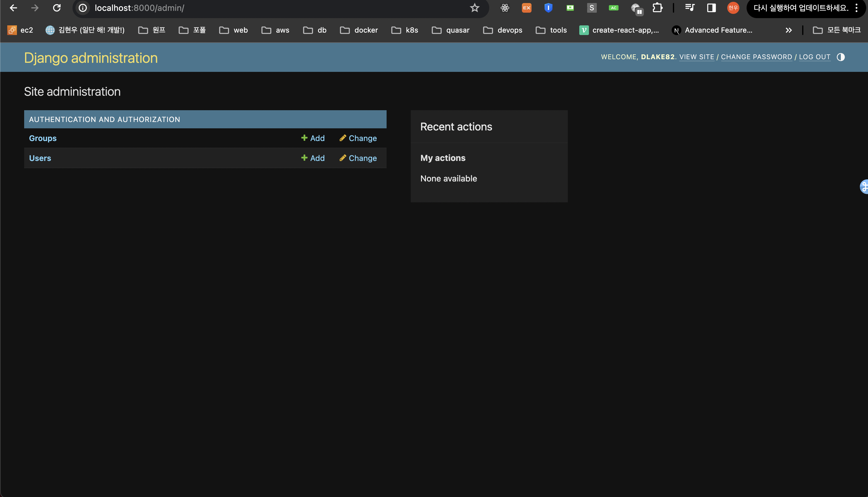The width and height of the screenshot is (868, 497).
Task: Go back with the back arrow
Action: point(13,8)
